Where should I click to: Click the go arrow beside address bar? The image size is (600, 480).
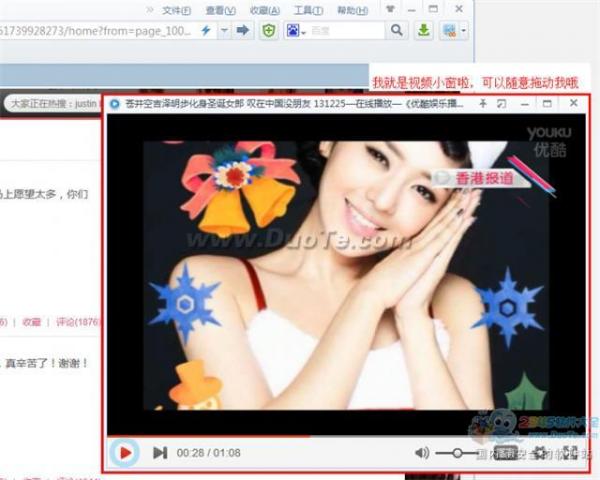[x=243, y=30]
